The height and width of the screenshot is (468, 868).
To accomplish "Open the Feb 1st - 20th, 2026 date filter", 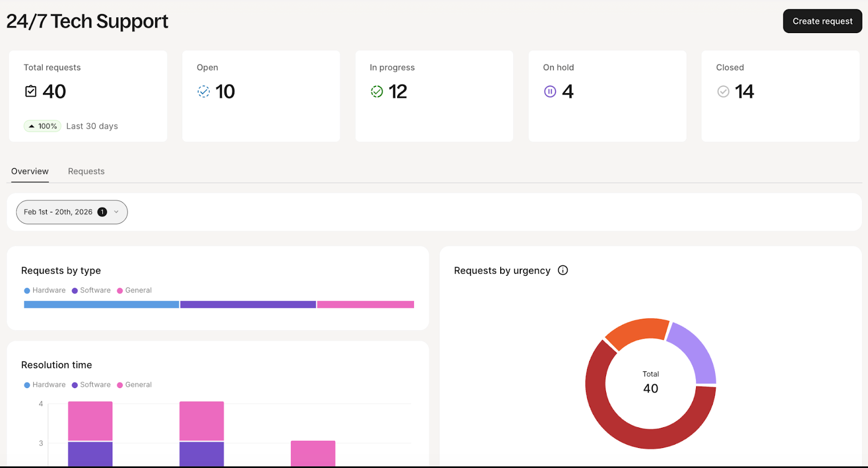I will 58,212.
